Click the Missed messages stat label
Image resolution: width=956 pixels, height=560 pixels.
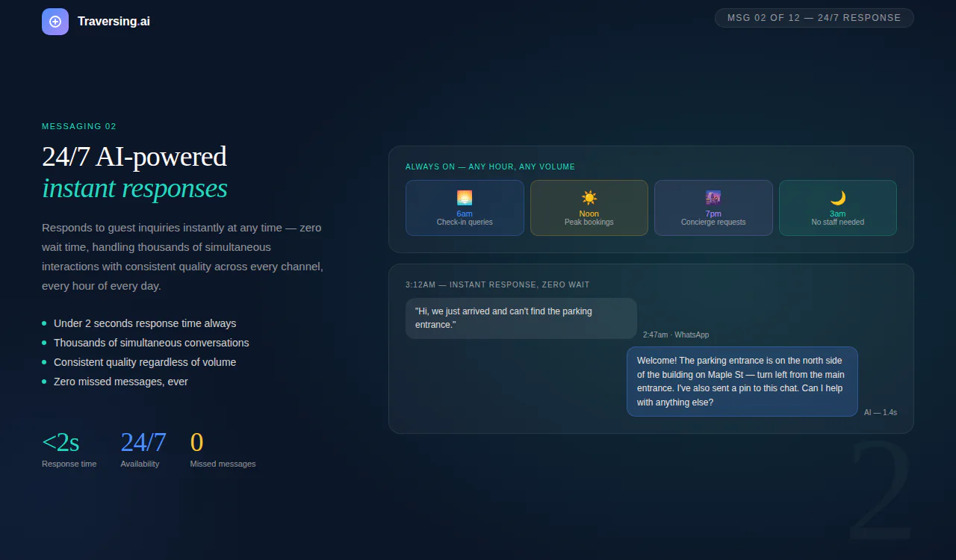click(x=223, y=464)
